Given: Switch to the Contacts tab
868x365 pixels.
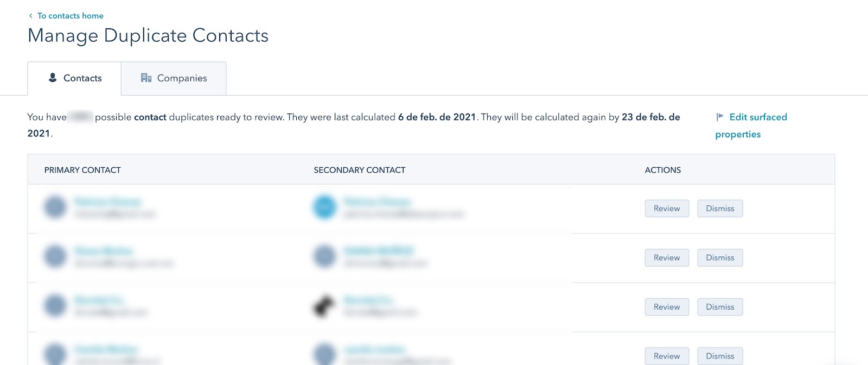Looking at the screenshot, I should point(74,78).
